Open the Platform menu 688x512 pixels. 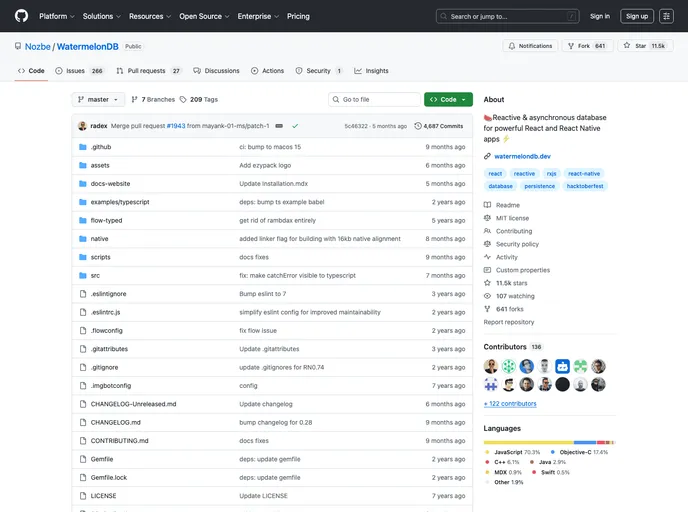pyautogui.click(x=57, y=16)
